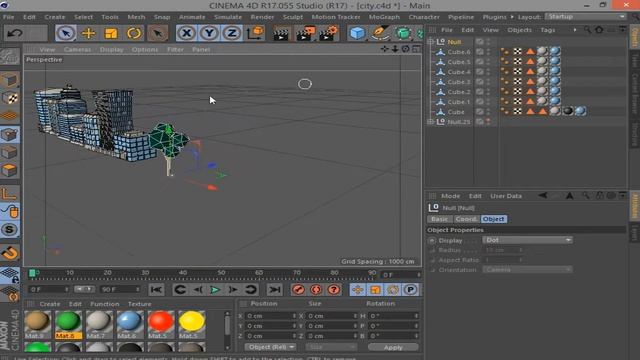Toggle the Z axis lock
This screenshot has height=360, width=640.
click(231, 33)
